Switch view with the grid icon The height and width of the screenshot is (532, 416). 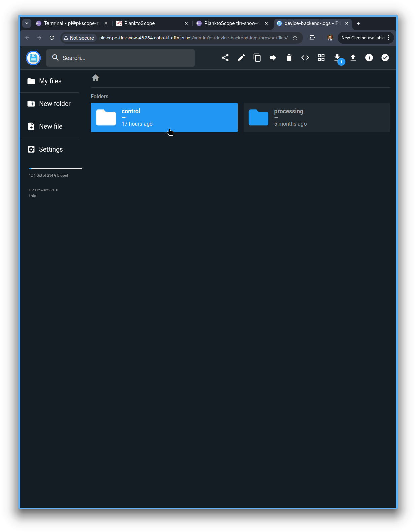pos(321,58)
